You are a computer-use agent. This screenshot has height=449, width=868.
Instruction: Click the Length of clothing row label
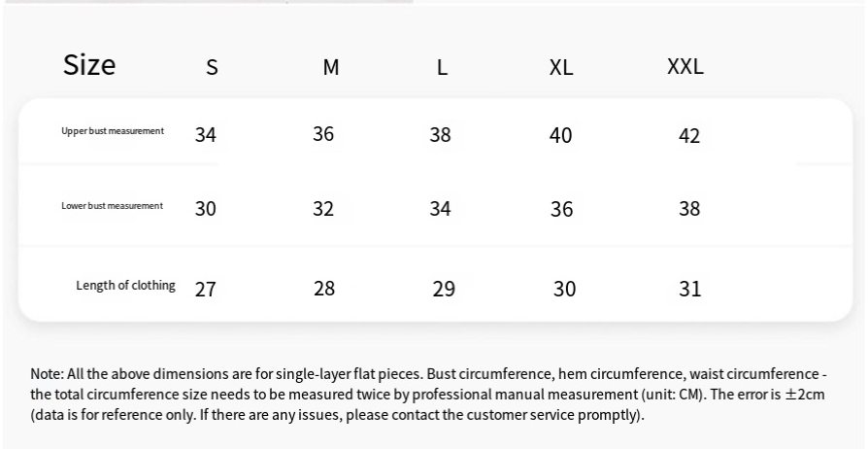coord(125,285)
